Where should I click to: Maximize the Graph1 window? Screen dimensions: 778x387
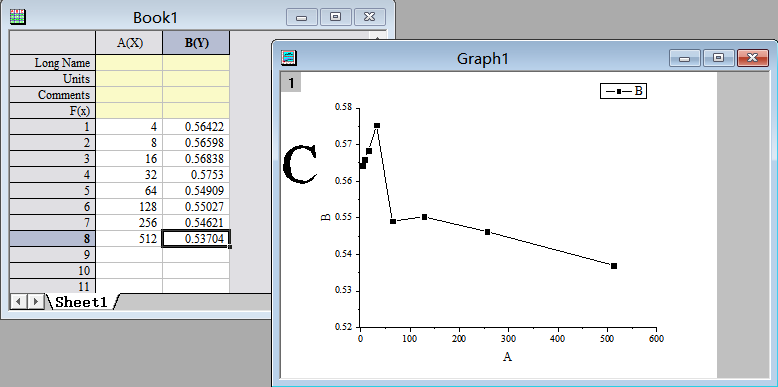718,58
